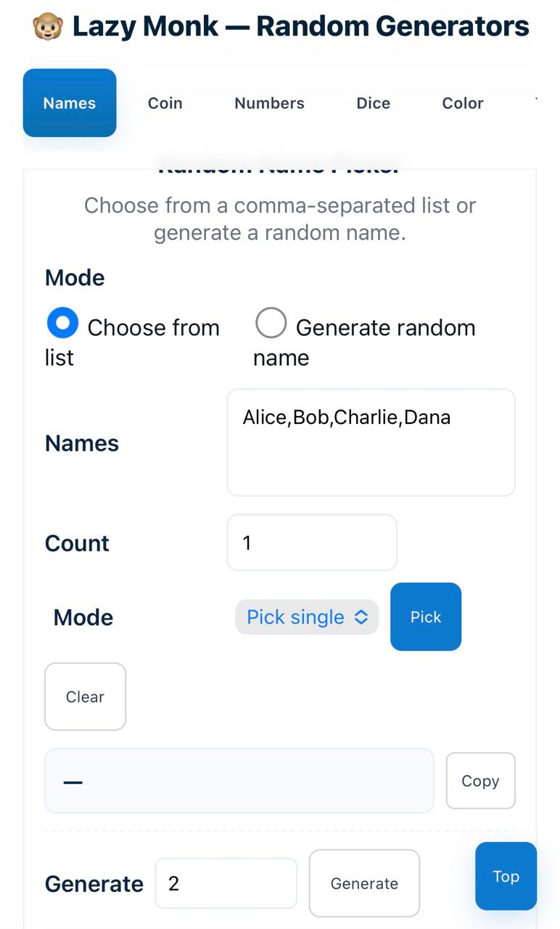Open the Coin generator tab
Image resolution: width=560 pixels, height=929 pixels.
tap(165, 103)
